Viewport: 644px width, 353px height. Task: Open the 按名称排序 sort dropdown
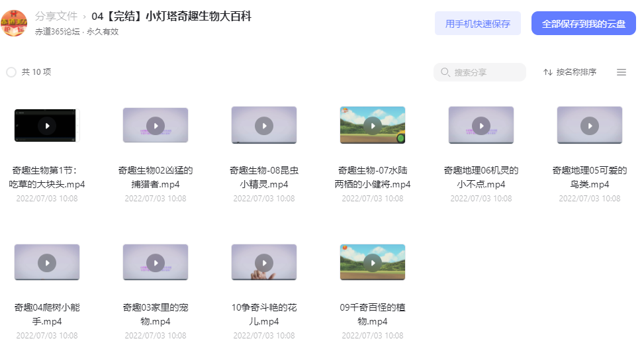[x=570, y=72]
